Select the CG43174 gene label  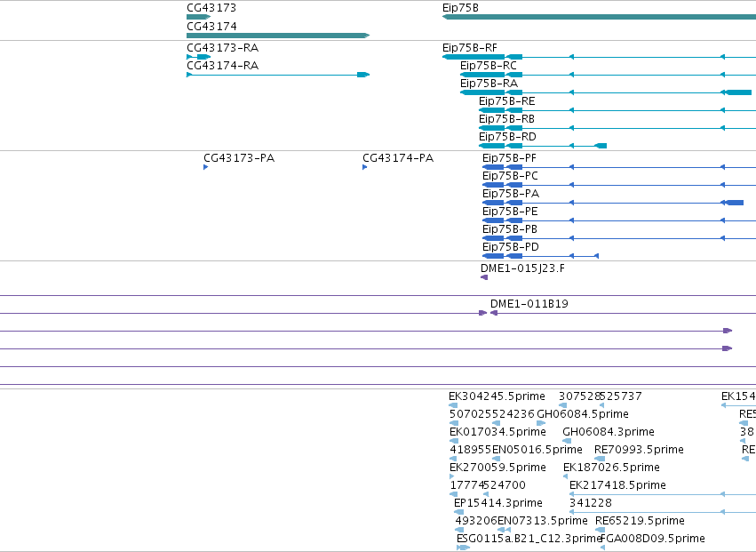coord(211,26)
